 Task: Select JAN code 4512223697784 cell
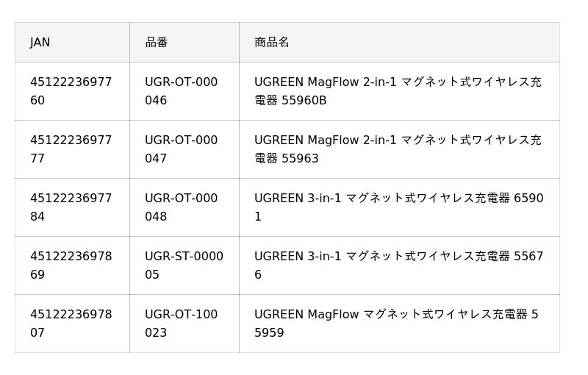pos(71,207)
